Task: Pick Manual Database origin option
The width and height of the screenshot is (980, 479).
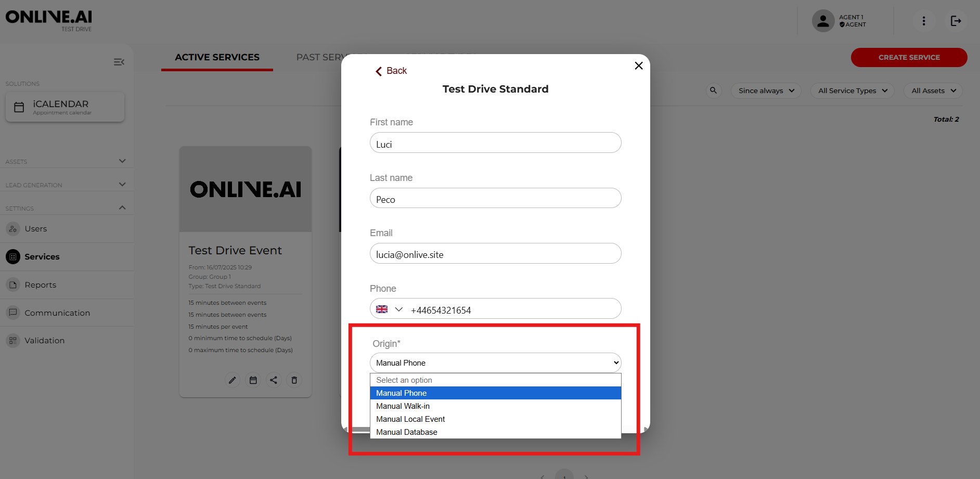Action: click(406, 432)
